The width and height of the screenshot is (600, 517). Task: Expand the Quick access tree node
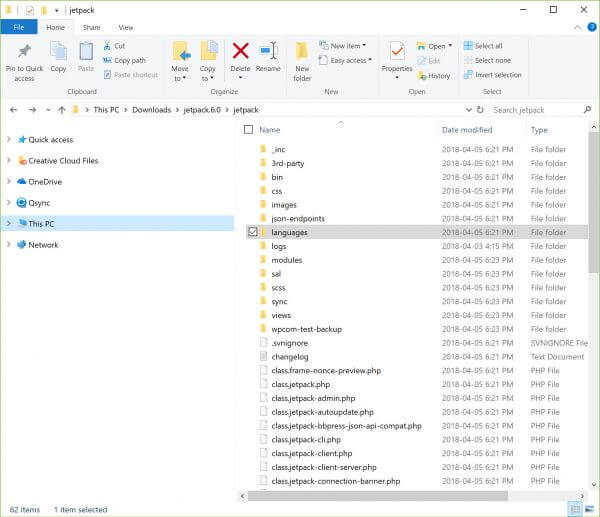coord(9,140)
